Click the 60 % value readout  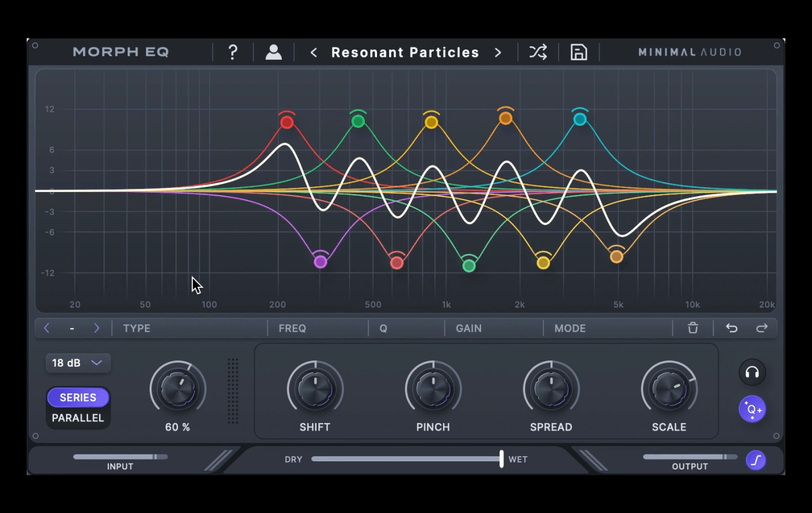(177, 427)
